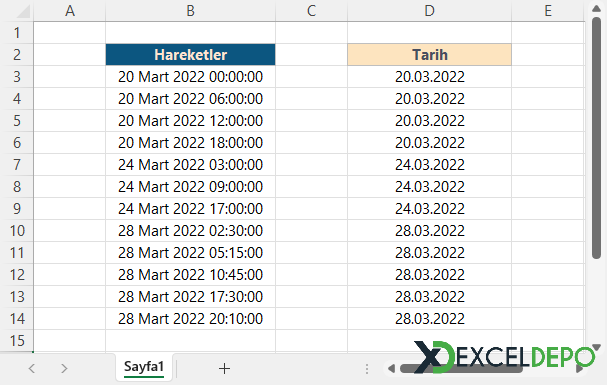607x385 pixels.
Task: Select date 28.03.2022 in row 10
Action: (429, 231)
